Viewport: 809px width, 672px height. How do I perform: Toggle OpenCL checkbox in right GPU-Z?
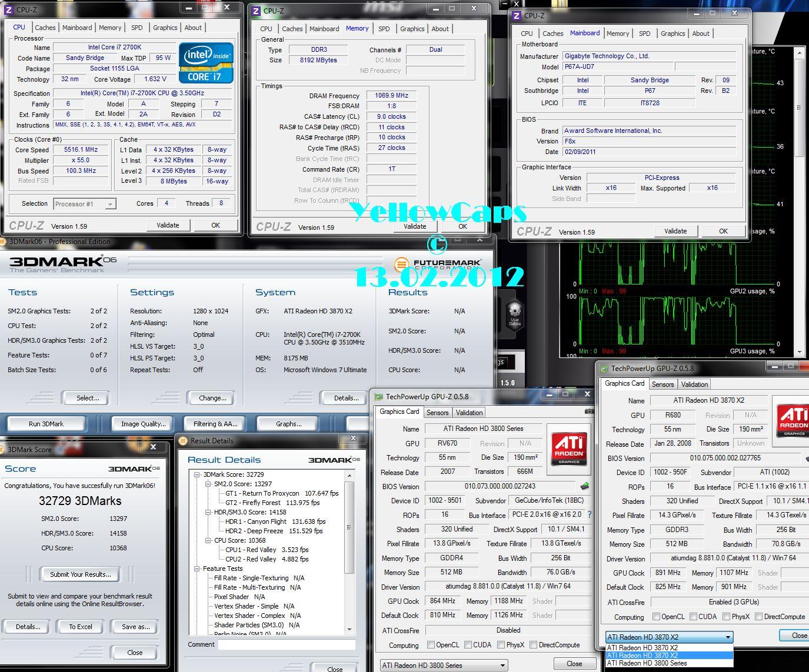pos(656,616)
